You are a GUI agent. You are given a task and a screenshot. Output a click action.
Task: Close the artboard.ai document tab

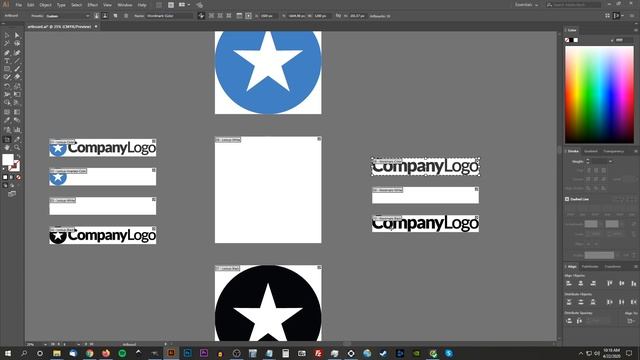click(96, 27)
